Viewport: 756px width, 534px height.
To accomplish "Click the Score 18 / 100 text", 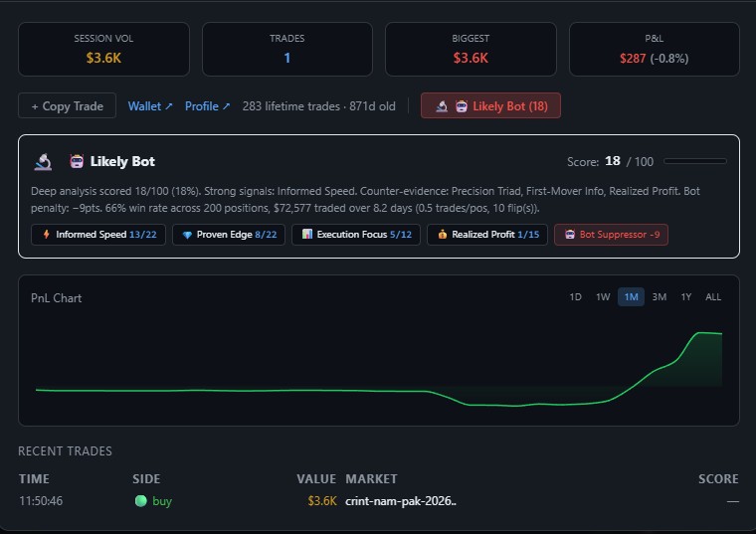I will tap(610, 161).
